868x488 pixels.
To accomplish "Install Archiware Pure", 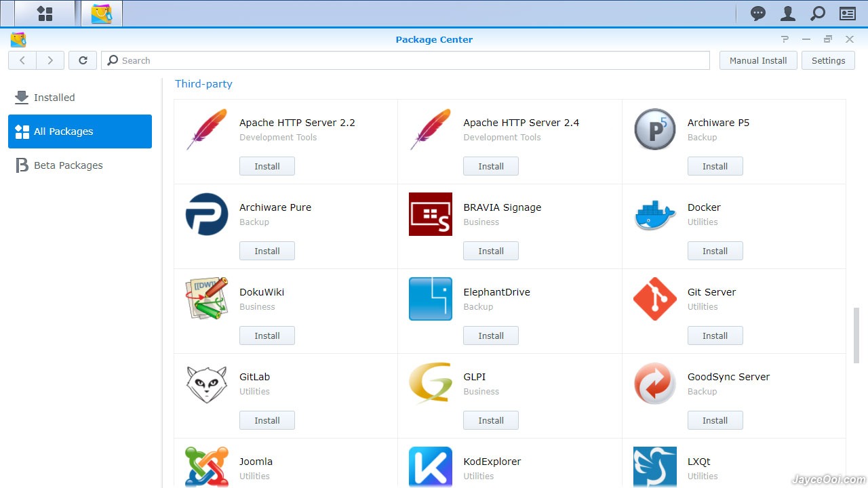I will click(x=267, y=251).
